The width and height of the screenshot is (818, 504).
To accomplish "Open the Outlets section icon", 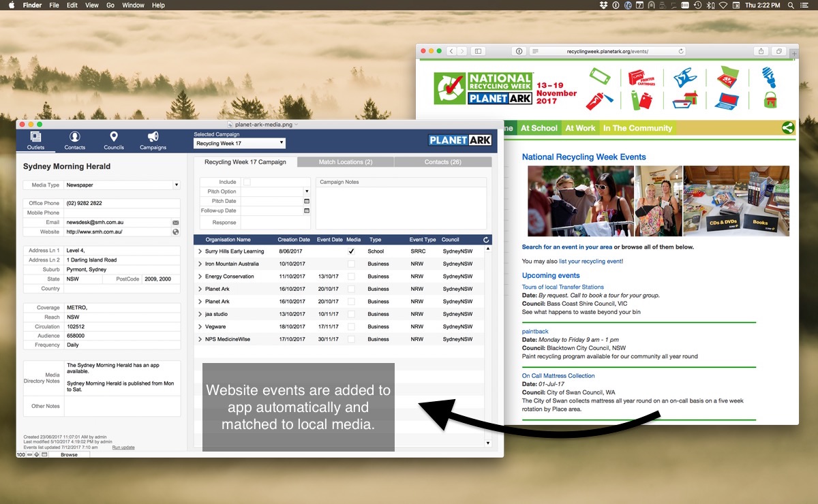I will (35, 137).
